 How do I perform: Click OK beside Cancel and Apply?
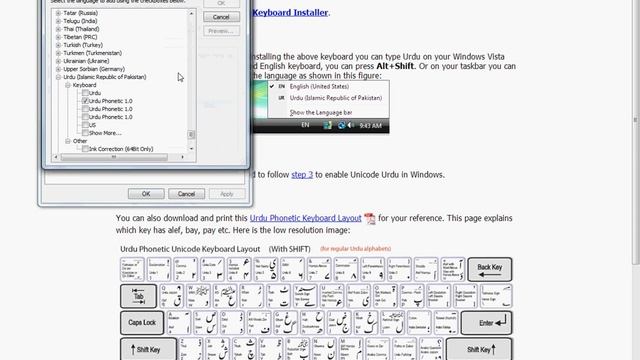point(146,194)
